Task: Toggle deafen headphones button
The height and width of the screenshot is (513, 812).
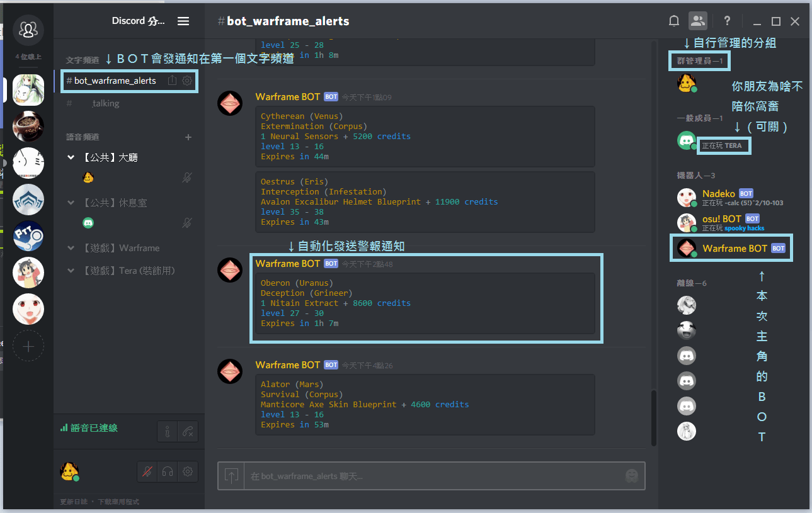Action: [168, 471]
